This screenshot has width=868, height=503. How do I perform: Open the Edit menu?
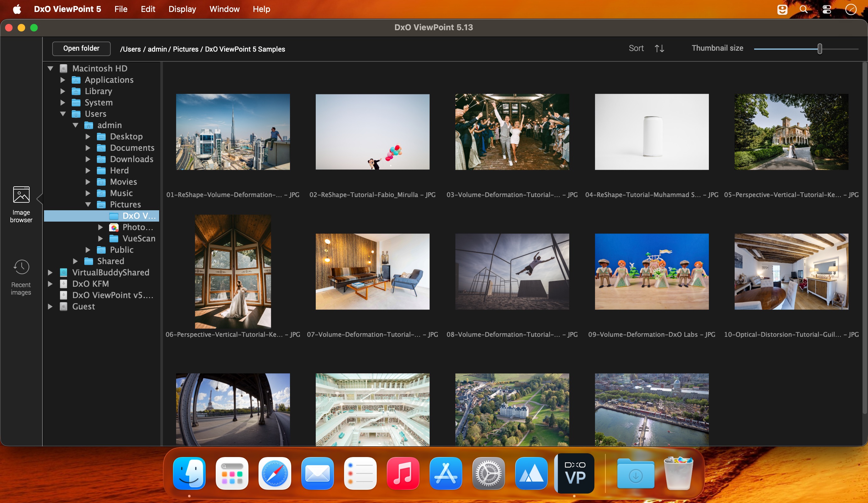[148, 9]
